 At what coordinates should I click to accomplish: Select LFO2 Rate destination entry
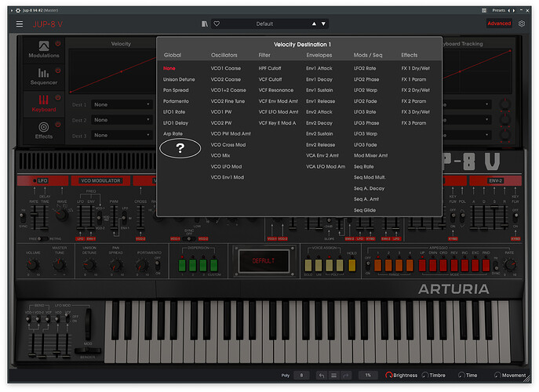click(365, 68)
